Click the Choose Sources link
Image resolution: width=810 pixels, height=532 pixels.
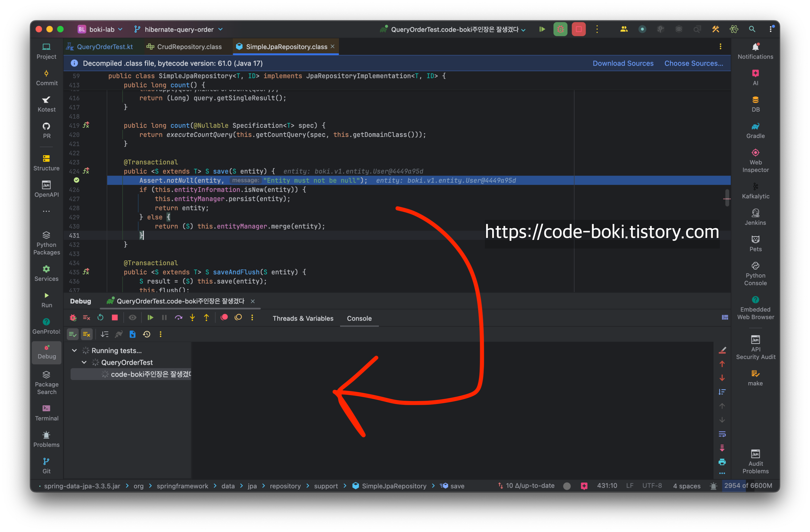693,63
